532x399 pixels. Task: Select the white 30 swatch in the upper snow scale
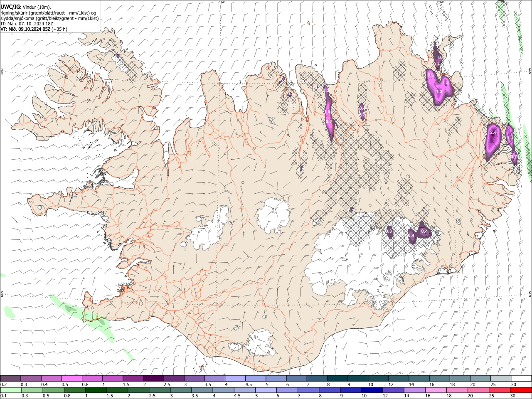(521, 379)
